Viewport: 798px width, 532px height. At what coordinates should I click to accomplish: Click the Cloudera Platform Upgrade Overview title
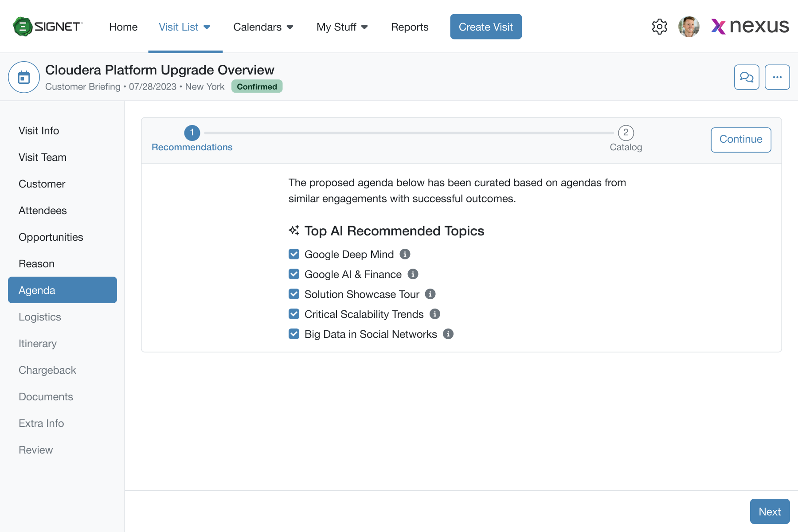(x=160, y=70)
